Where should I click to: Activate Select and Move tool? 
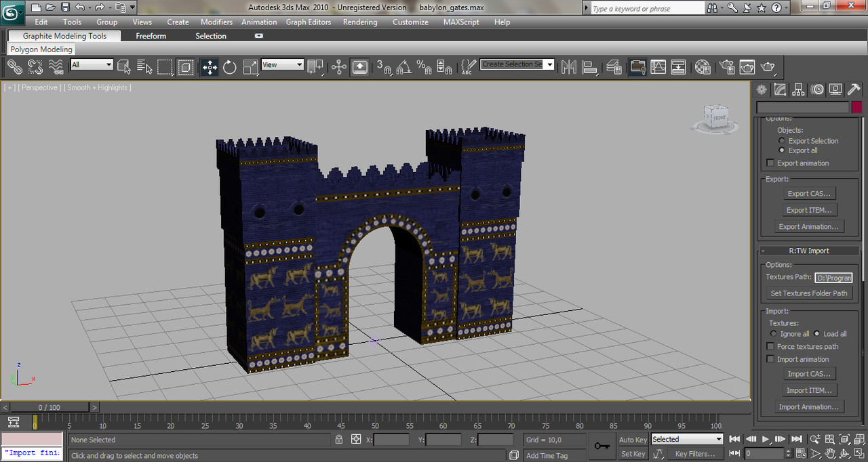tap(210, 66)
